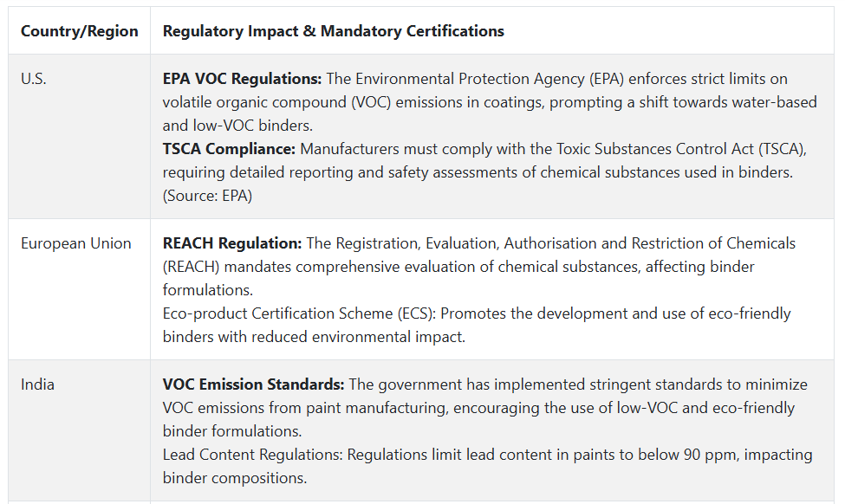Click the Regulatory Impact & Mandatory Certifications header
Screen dimensions: 845x504
pos(333,31)
